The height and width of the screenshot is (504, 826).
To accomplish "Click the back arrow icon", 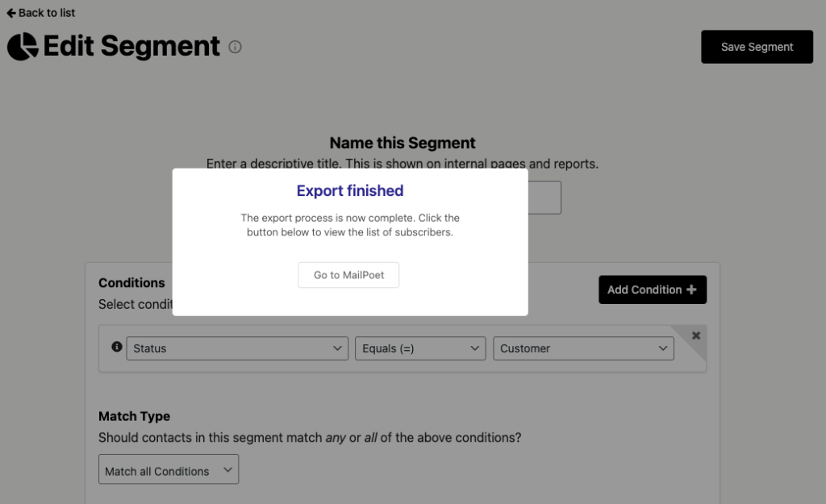I will pyautogui.click(x=11, y=13).
